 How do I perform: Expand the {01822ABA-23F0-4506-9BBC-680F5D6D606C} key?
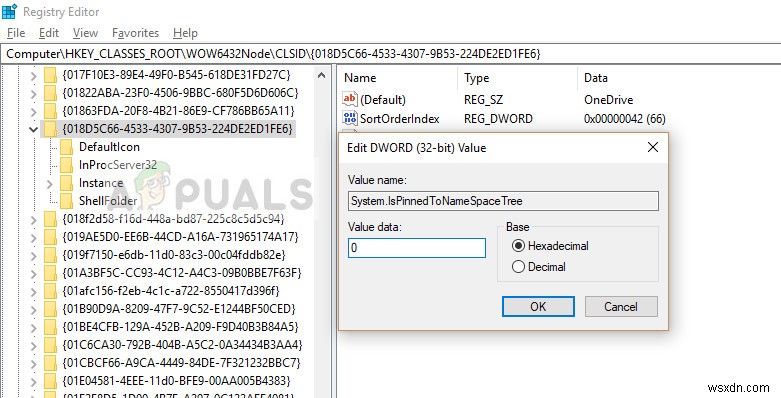coord(33,93)
